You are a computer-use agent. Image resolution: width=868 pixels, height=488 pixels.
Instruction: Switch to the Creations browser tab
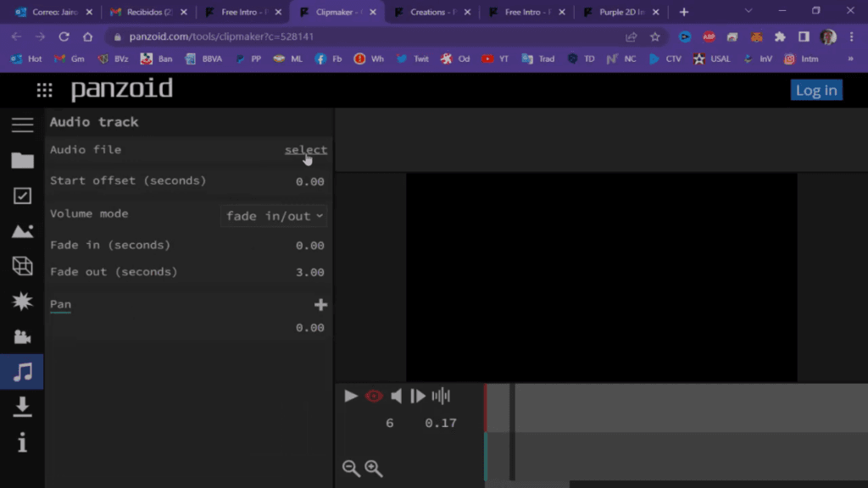(x=431, y=12)
